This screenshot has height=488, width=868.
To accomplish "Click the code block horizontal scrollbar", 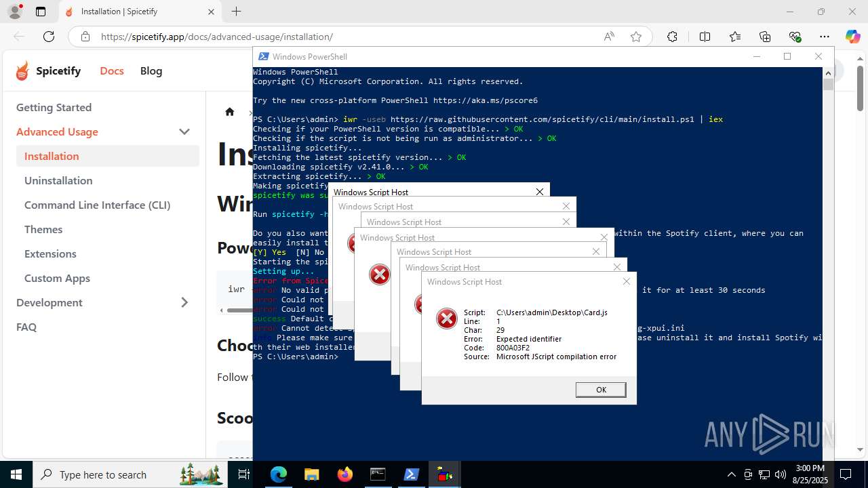I will click(240, 310).
